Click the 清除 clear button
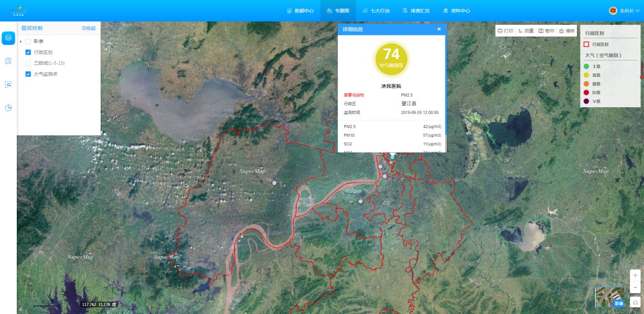 click(x=567, y=31)
